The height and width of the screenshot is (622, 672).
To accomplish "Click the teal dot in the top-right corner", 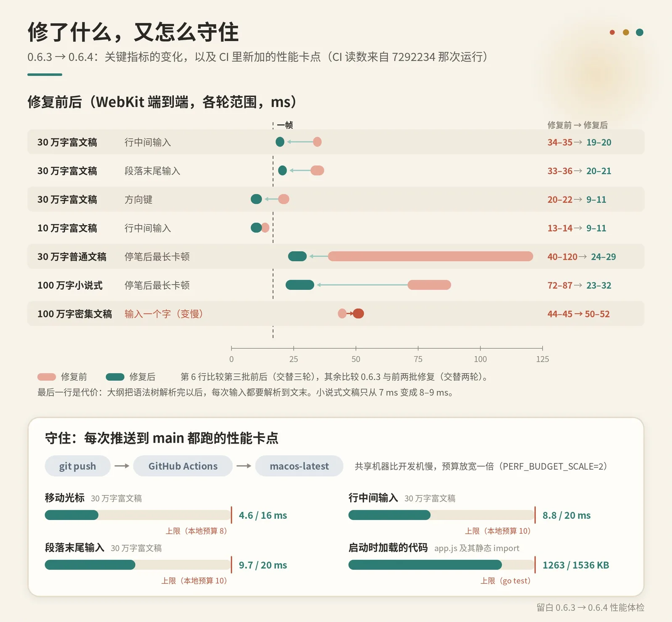I will pyautogui.click(x=640, y=32).
